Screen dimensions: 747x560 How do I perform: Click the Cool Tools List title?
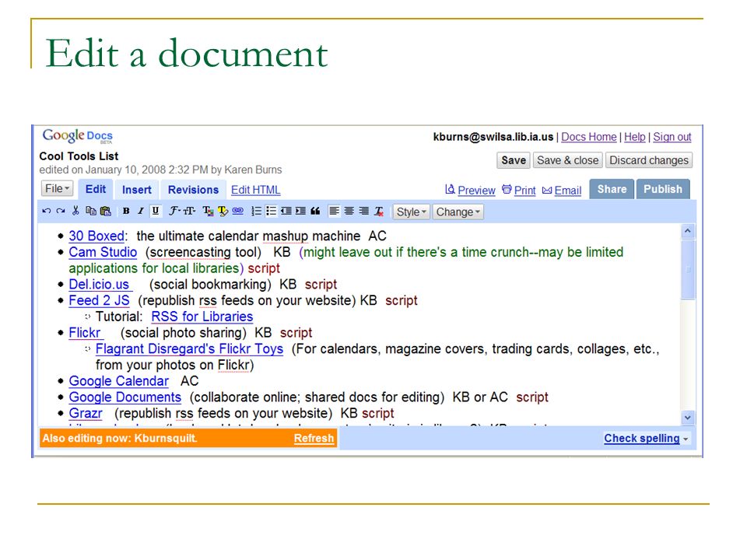tap(79, 156)
